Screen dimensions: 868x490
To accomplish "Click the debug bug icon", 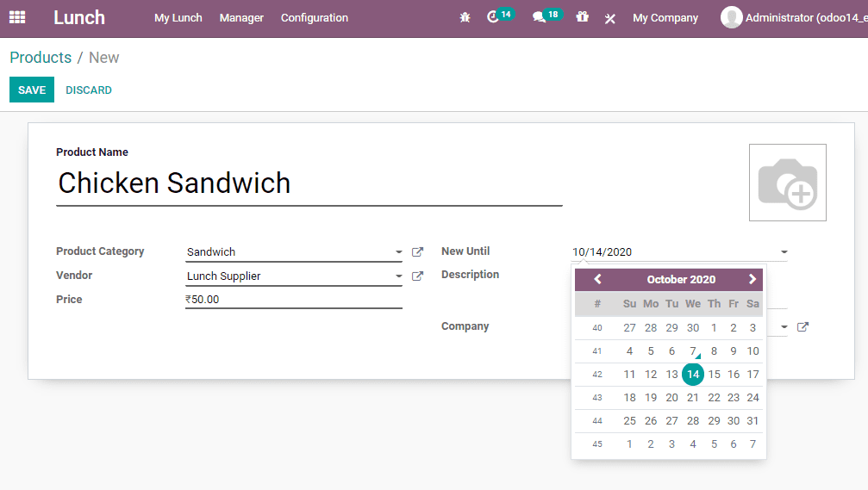I will click(x=465, y=18).
